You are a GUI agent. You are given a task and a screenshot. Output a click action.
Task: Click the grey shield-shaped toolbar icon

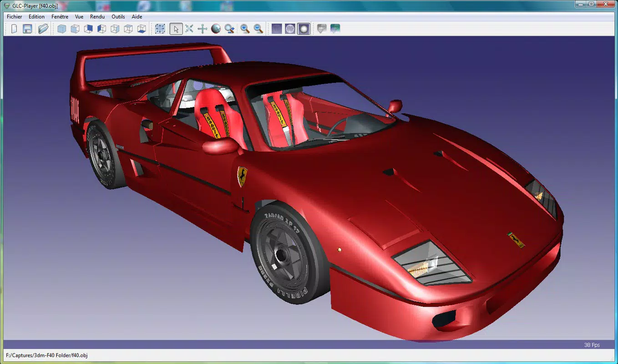click(322, 29)
